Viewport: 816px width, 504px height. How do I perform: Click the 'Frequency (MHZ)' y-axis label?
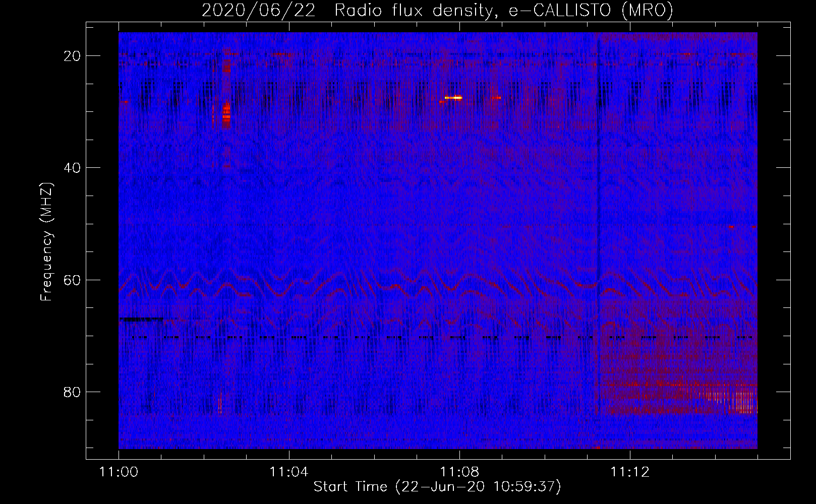coord(46,242)
